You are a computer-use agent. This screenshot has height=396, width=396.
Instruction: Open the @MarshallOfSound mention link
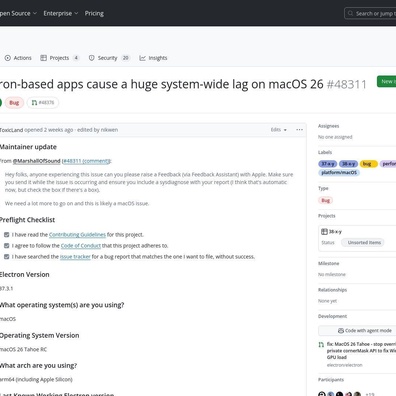coord(36,161)
